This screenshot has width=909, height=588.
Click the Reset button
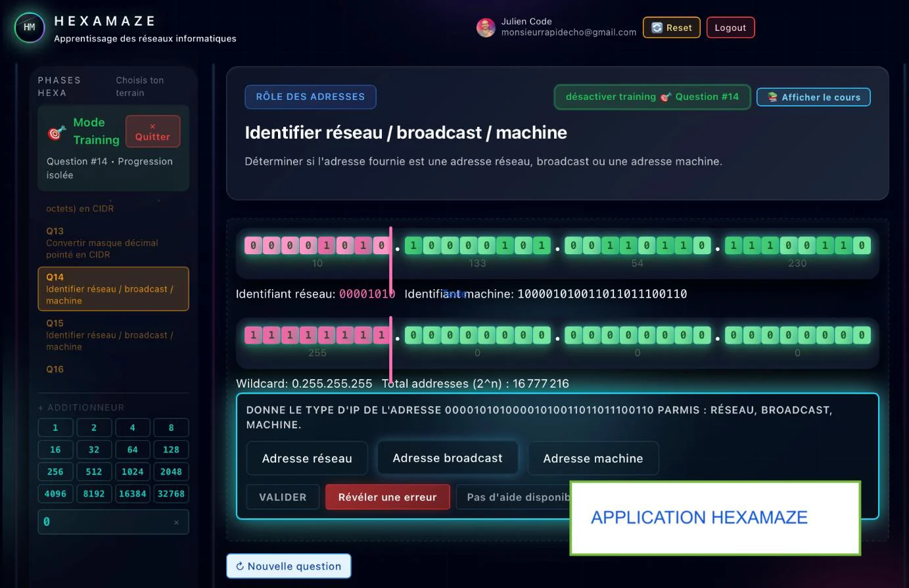click(672, 28)
